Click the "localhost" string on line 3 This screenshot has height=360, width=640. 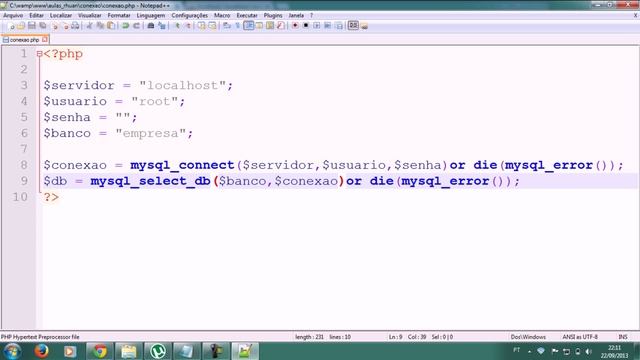pyautogui.click(x=182, y=85)
